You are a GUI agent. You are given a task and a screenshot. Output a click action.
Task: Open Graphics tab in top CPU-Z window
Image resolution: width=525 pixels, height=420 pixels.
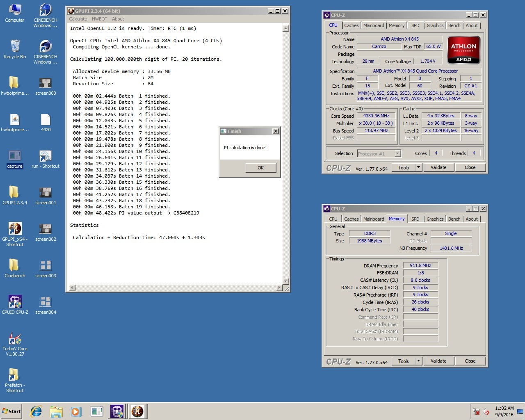coord(435,25)
